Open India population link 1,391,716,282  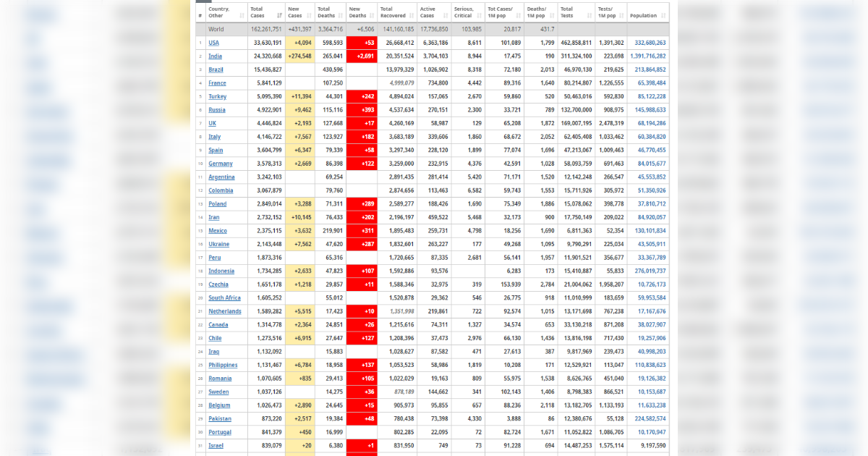pyautogui.click(x=648, y=56)
